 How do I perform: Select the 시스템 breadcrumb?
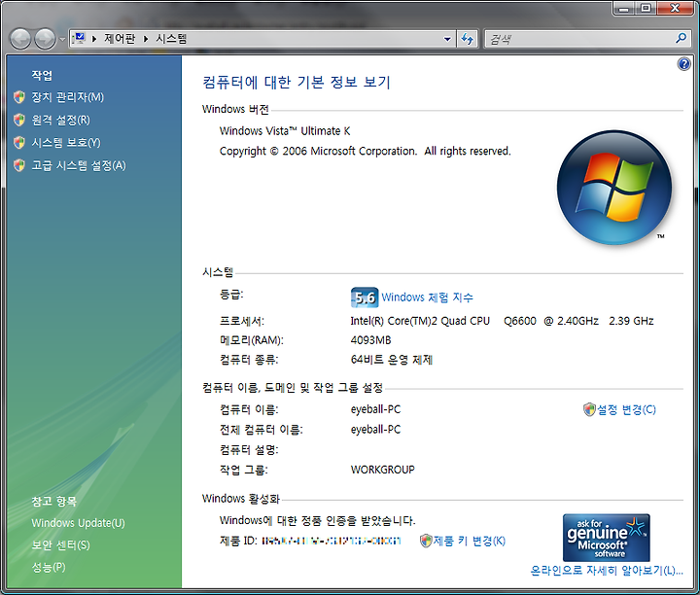(171, 39)
